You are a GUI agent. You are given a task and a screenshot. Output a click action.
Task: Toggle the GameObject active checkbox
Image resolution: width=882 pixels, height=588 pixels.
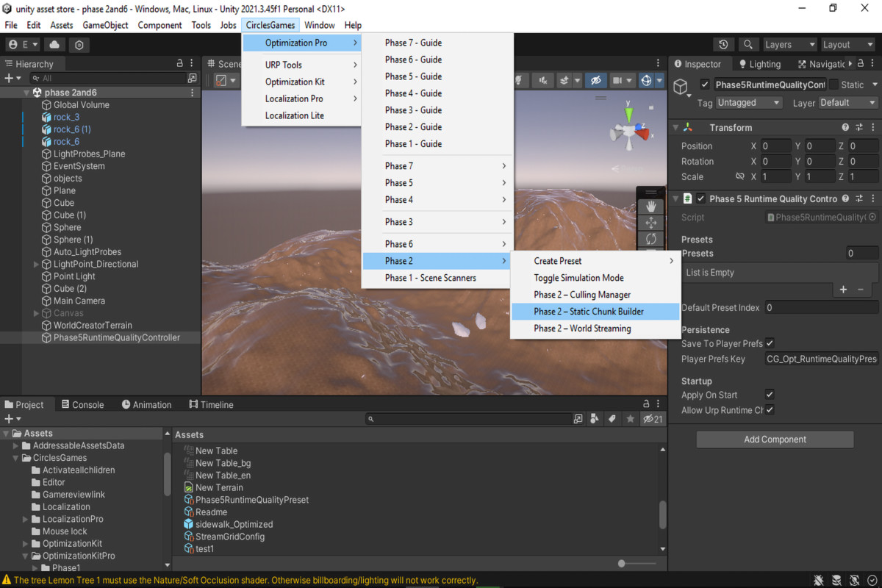click(706, 85)
